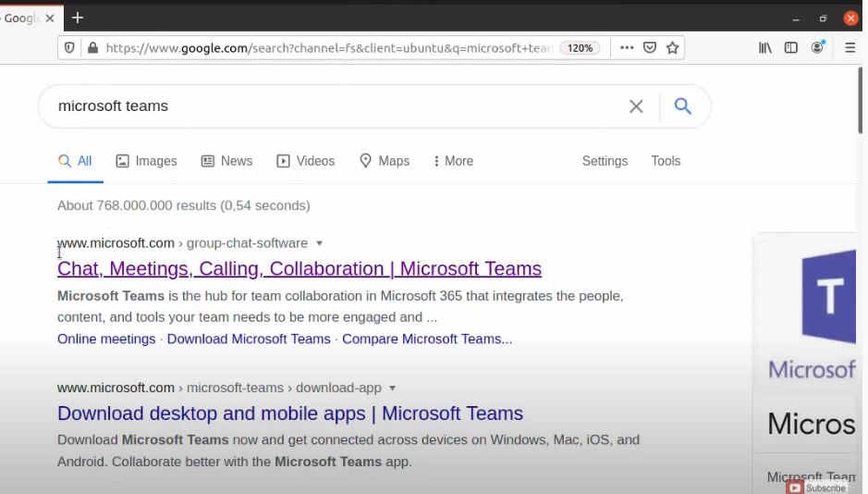Clear the search box with the X icon
Viewport: 868px width, 494px height.
coord(636,106)
